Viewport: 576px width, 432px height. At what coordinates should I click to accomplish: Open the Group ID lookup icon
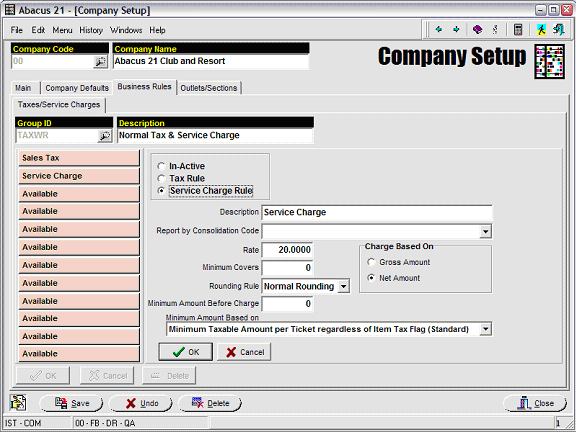(x=105, y=136)
